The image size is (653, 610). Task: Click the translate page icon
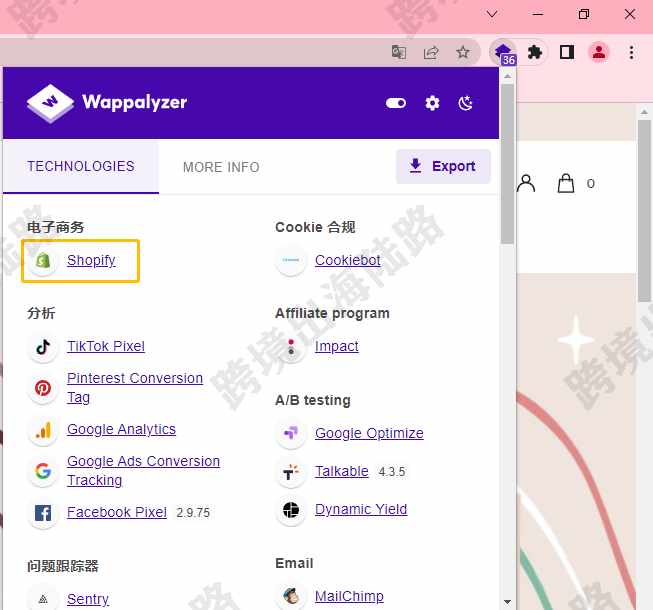[x=399, y=52]
